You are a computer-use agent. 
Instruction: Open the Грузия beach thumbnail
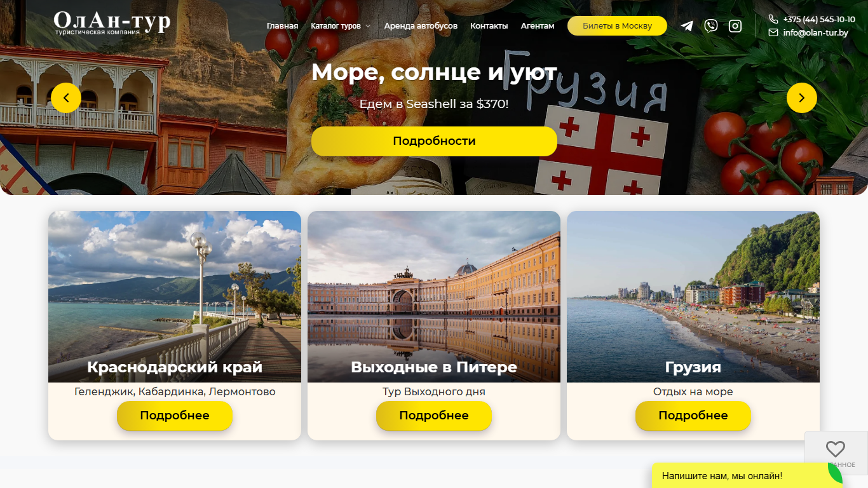pyautogui.click(x=693, y=297)
